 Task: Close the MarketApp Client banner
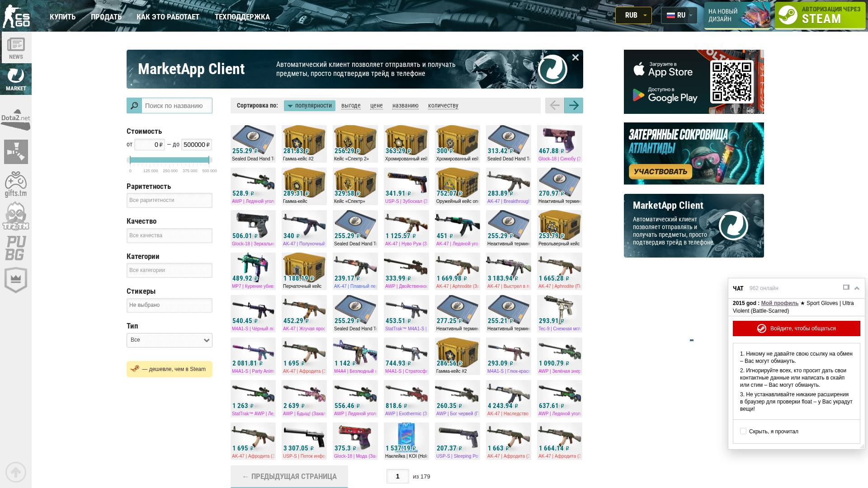click(576, 57)
